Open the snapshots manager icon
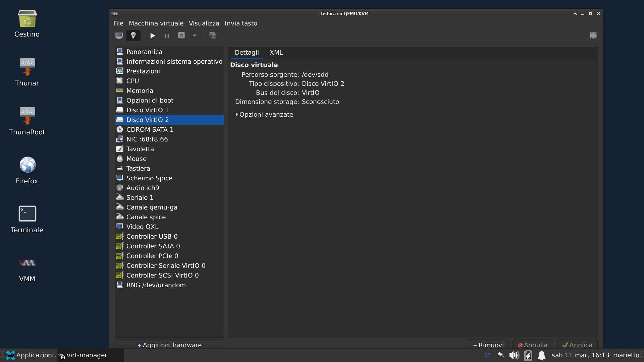Viewport: 644px width, 362px height. tap(213, 36)
